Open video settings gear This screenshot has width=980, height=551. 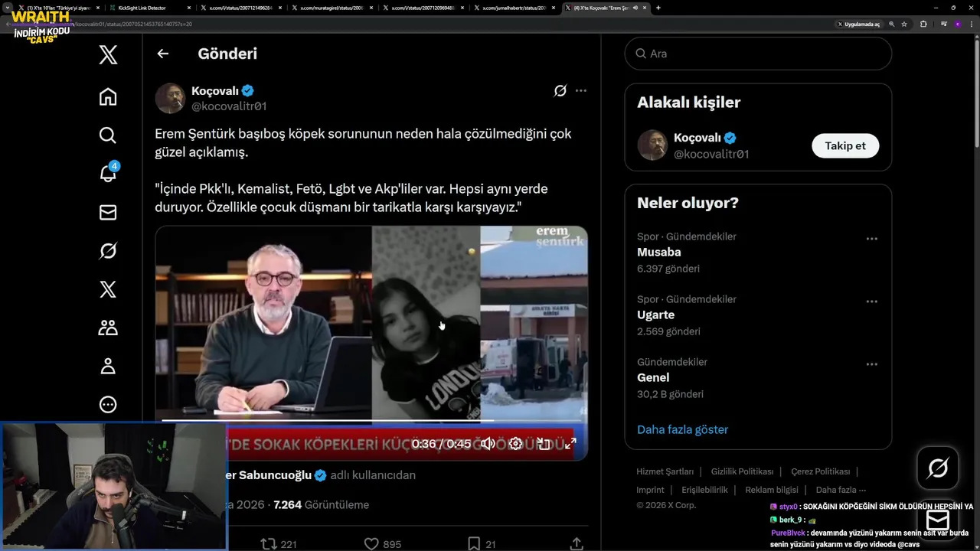(x=516, y=444)
